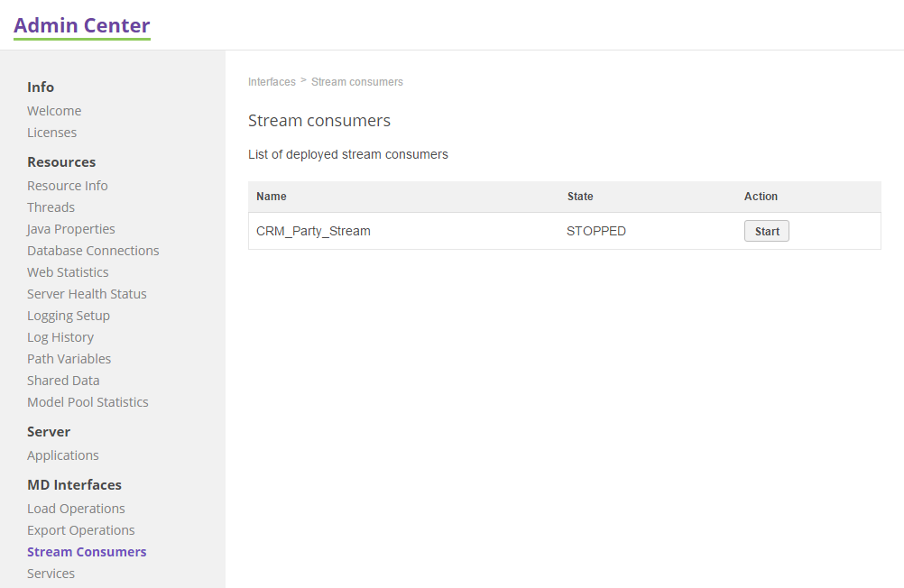Image resolution: width=904 pixels, height=588 pixels.
Task: Go to Logging Setup
Action: click(69, 315)
